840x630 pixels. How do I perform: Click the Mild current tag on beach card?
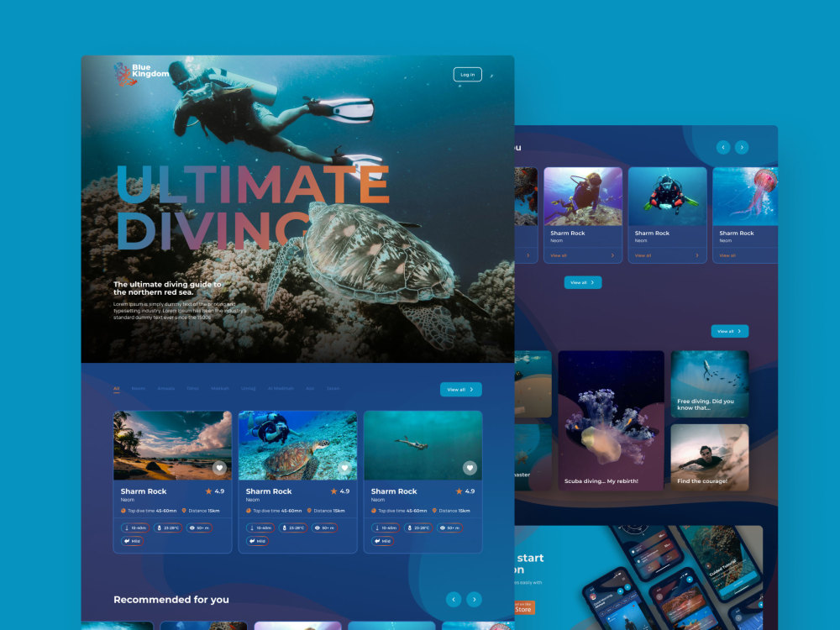[132, 541]
